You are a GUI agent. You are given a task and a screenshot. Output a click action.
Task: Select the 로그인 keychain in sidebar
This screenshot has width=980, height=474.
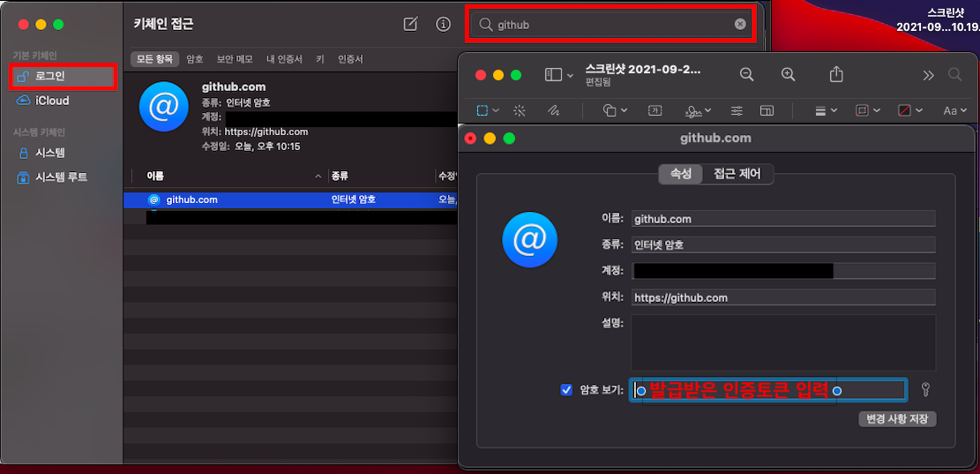63,76
